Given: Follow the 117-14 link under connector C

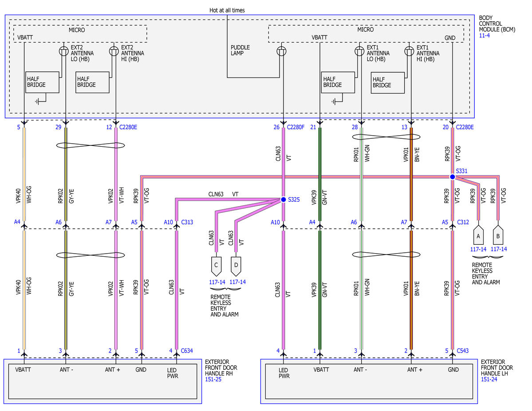Looking at the screenshot, I should pyautogui.click(x=217, y=282).
